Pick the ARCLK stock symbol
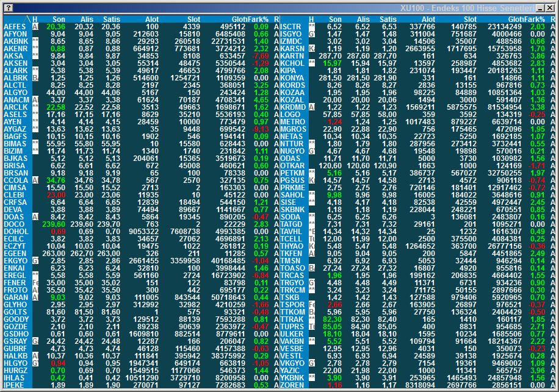This screenshot has width=559, height=392. tap(15, 107)
